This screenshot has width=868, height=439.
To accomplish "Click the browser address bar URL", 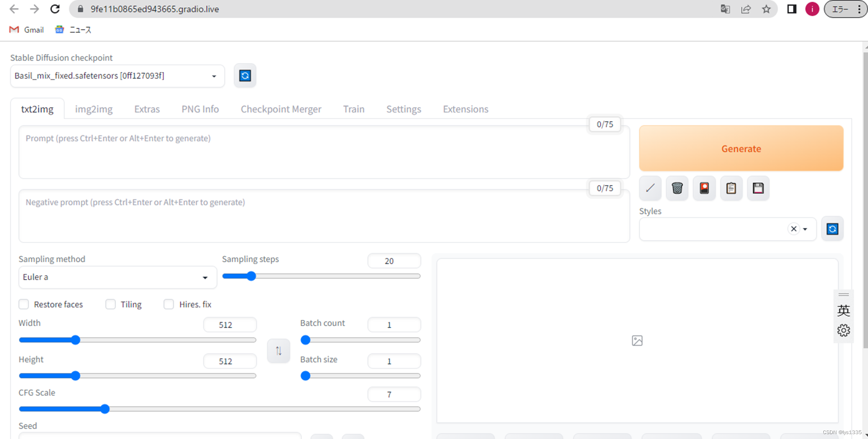I will 155,9.
